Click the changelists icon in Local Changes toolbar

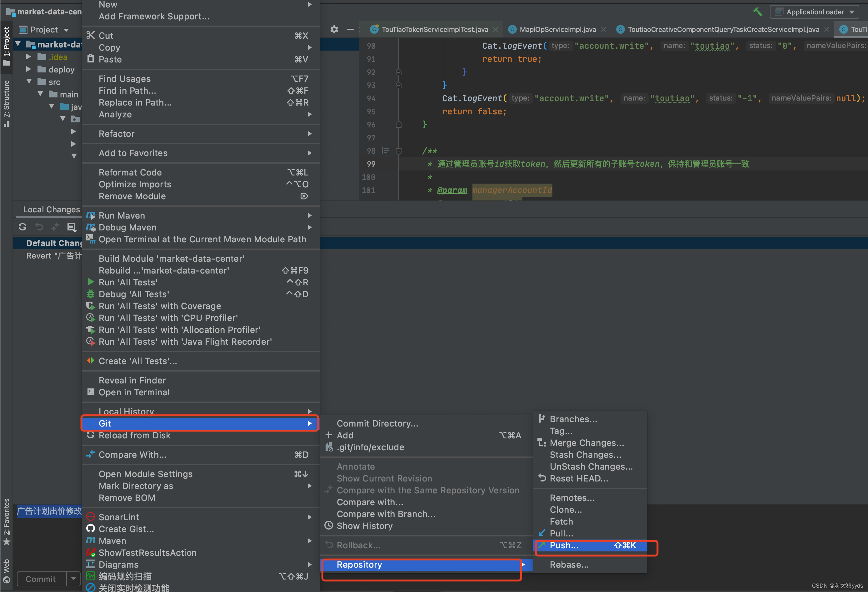(71, 227)
